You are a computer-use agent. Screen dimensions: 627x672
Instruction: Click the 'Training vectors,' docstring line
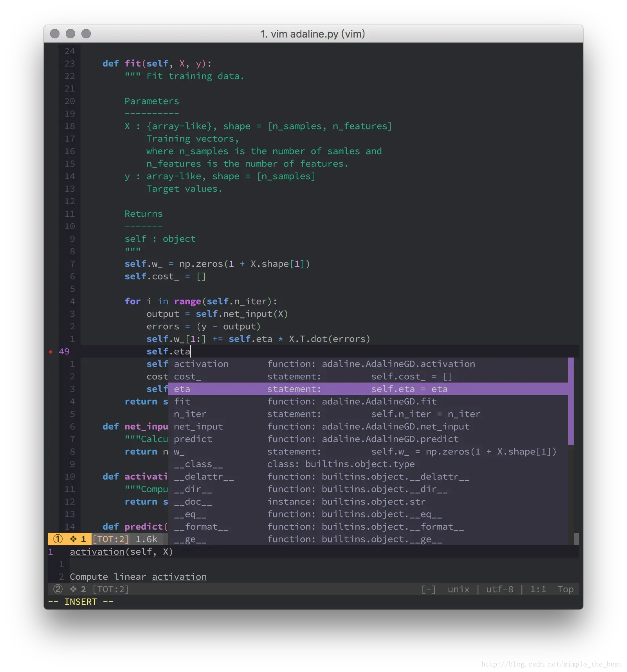click(193, 138)
